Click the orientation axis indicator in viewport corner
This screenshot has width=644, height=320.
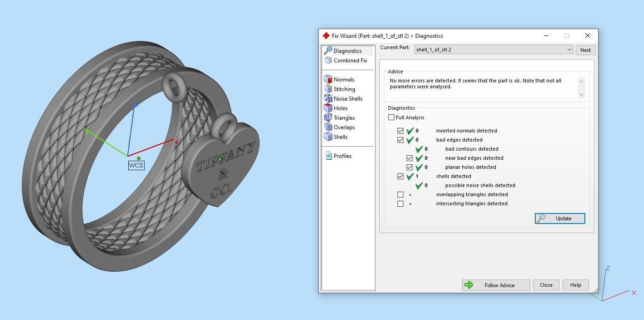[x=612, y=284]
